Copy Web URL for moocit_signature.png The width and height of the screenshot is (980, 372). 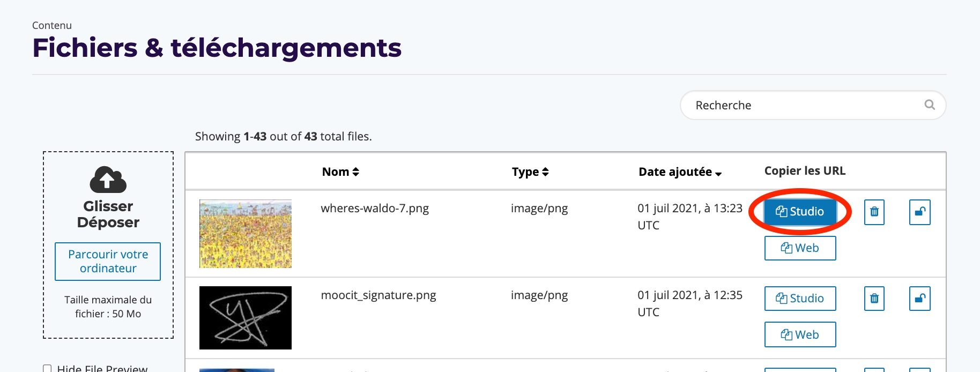pos(799,335)
